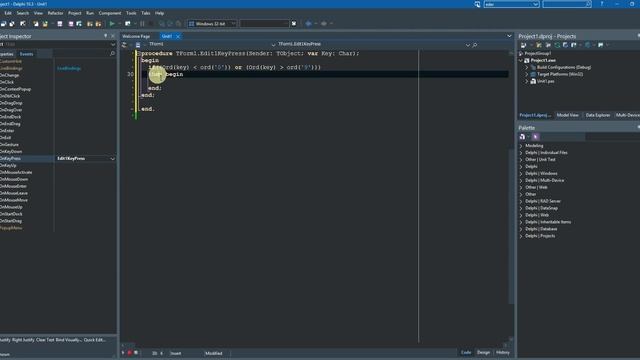
Task: Click the macro stop icon in status bar
Action: [136, 353]
